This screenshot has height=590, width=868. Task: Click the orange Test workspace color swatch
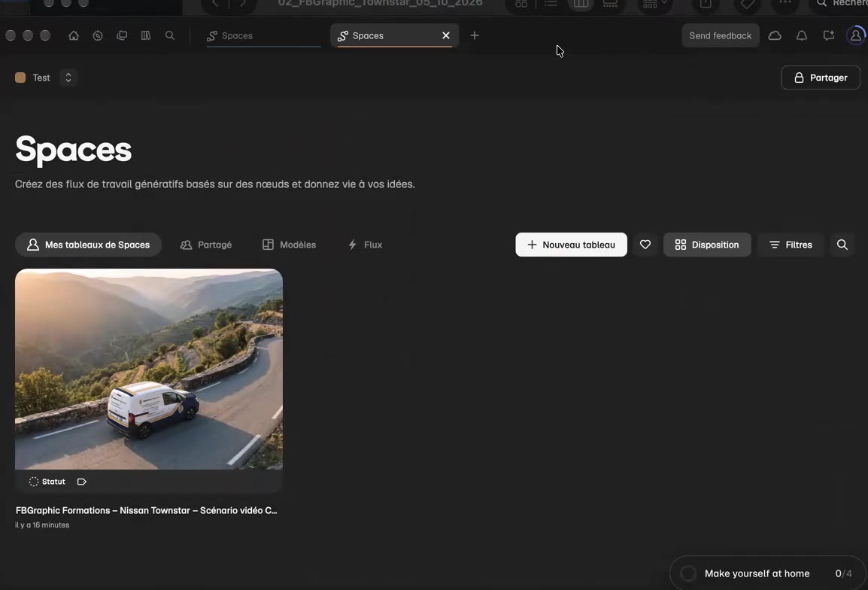[x=20, y=78]
